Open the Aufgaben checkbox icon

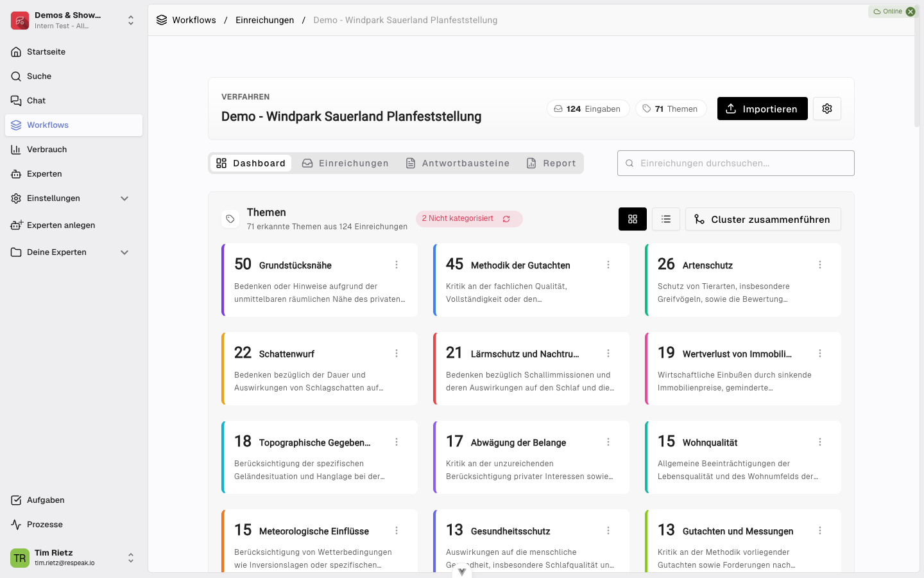coord(16,500)
